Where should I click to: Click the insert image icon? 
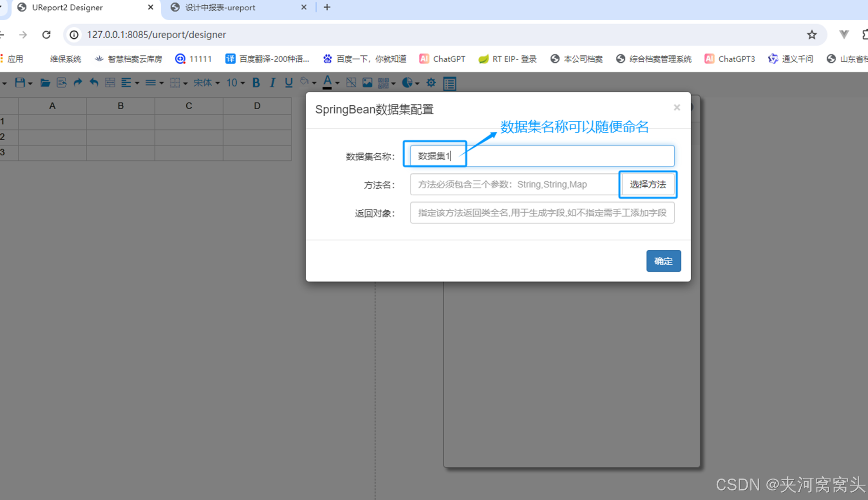[367, 83]
